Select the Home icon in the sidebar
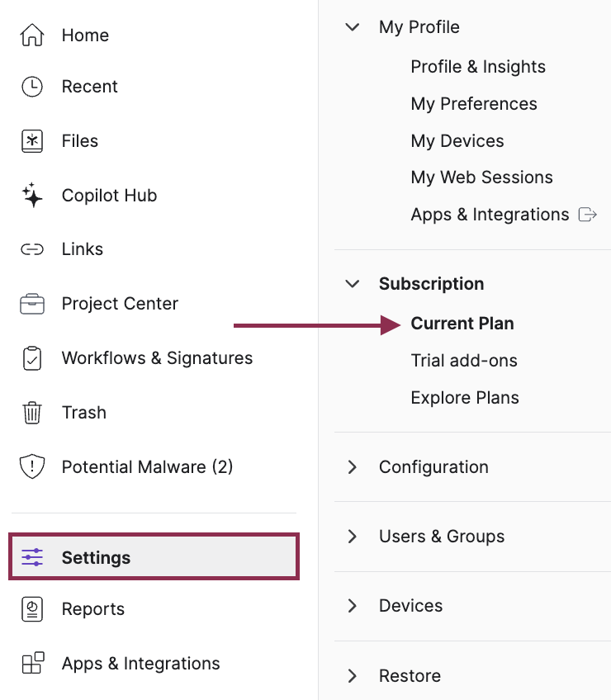 point(31,35)
